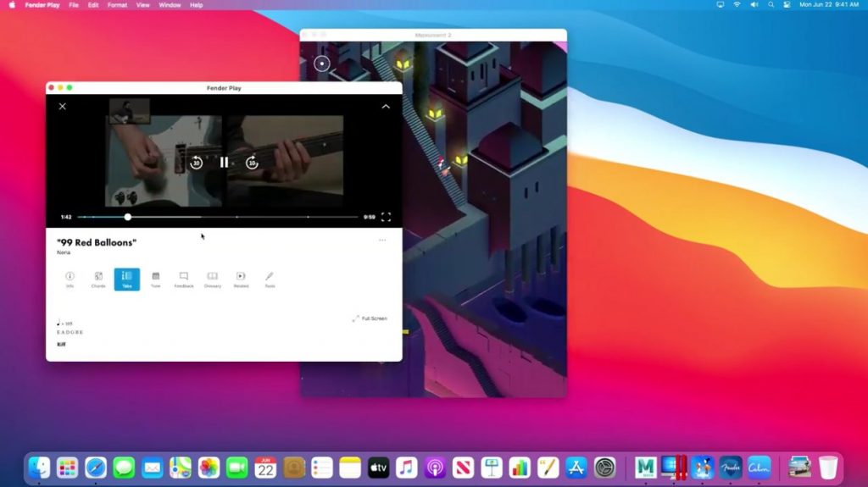Image resolution: width=868 pixels, height=487 pixels.
Task: Collapse the video player with the chevron
Action: coord(386,106)
